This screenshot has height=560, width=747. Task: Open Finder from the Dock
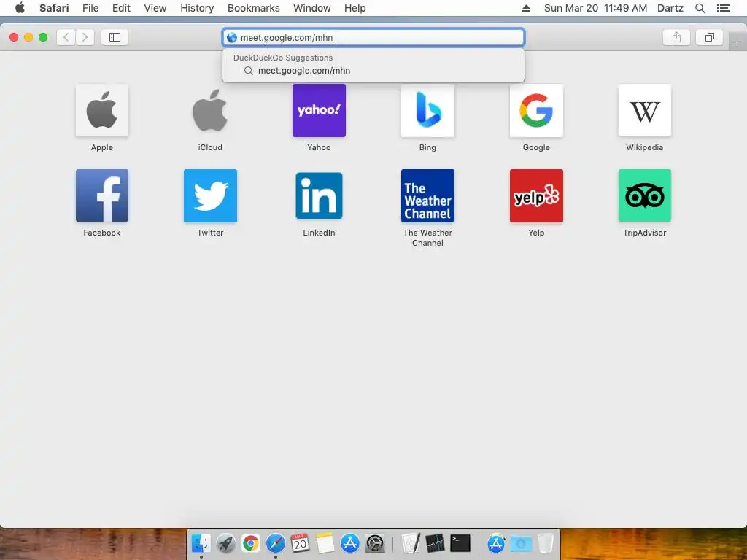[201, 543]
